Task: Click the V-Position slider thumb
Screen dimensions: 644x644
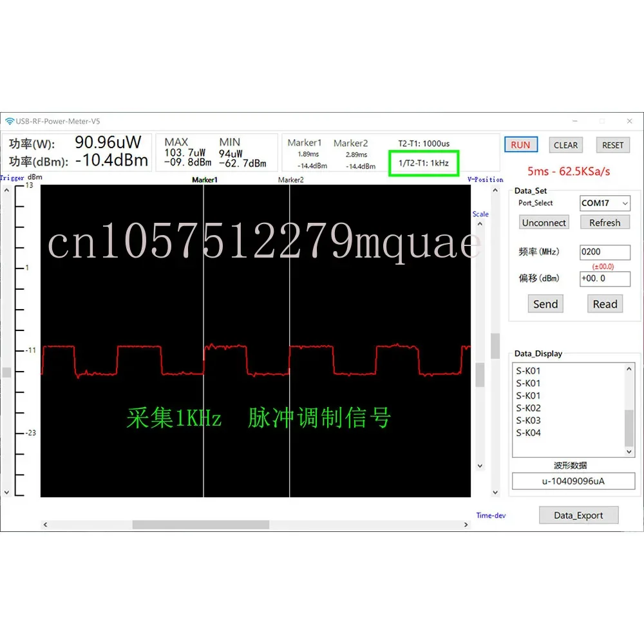Action: [495, 346]
